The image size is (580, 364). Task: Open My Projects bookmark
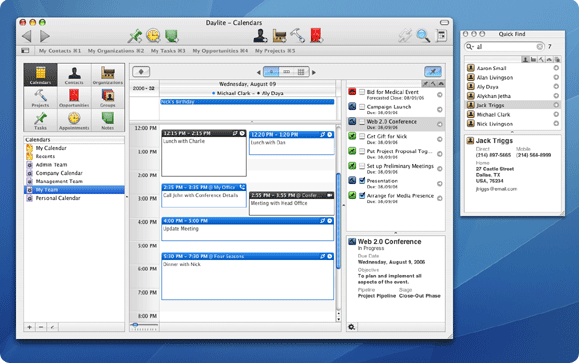click(x=275, y=51)
